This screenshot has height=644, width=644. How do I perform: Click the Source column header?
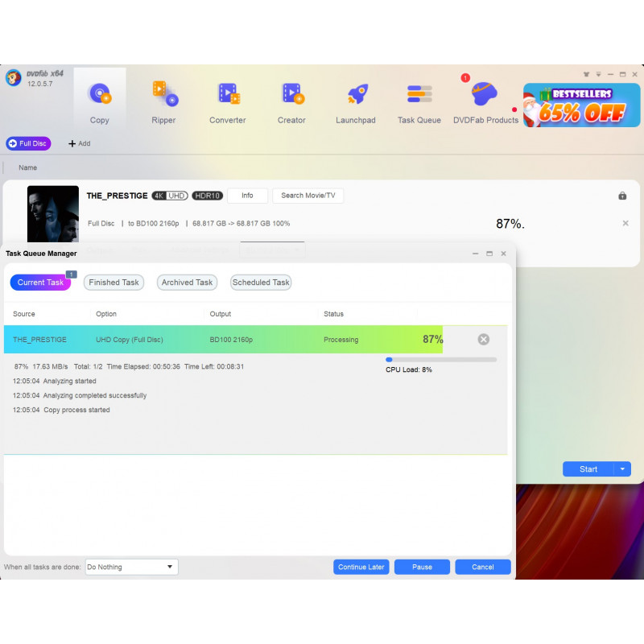[24, 314]
